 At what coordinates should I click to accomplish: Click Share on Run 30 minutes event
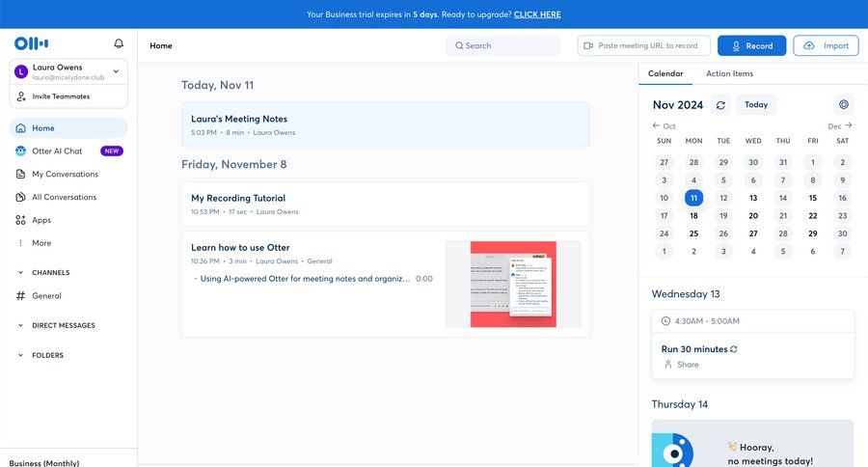(688, 365)
